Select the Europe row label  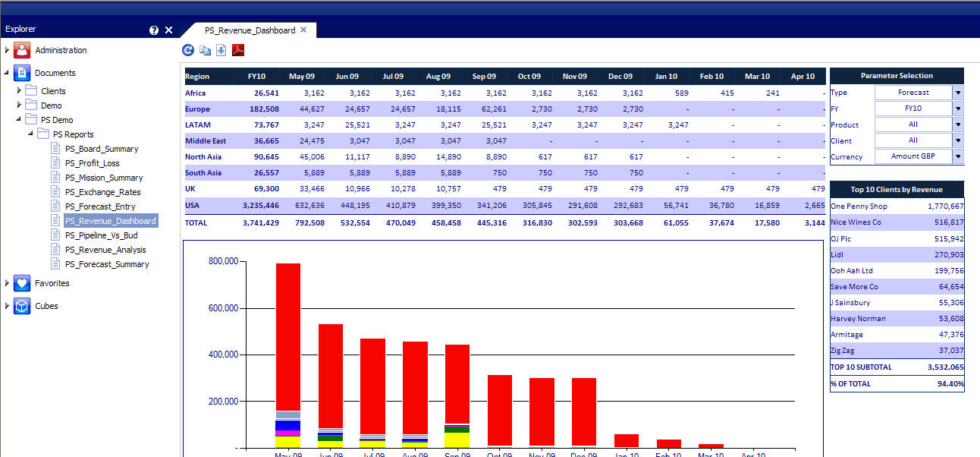(x=198, y=109)
